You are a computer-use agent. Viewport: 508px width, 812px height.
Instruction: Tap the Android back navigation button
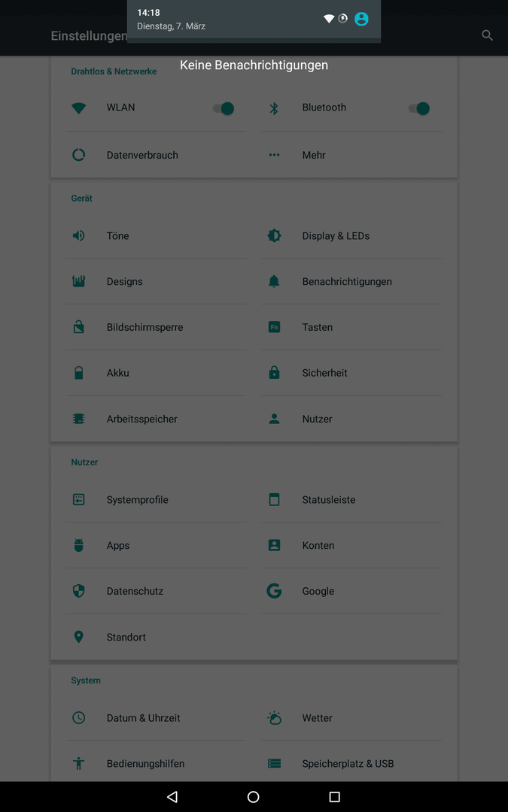(172, 796)
